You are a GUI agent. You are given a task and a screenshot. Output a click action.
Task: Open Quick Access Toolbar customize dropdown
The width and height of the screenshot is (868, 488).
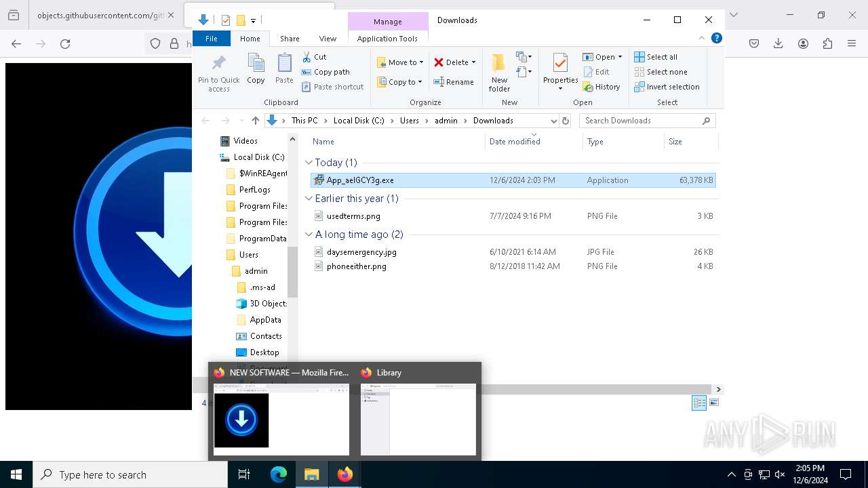pos(253,20)
